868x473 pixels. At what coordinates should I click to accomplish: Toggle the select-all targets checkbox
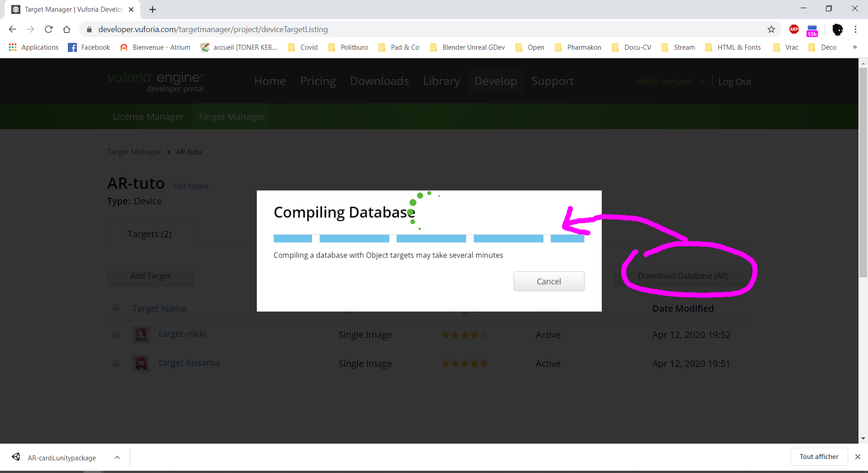116,308
